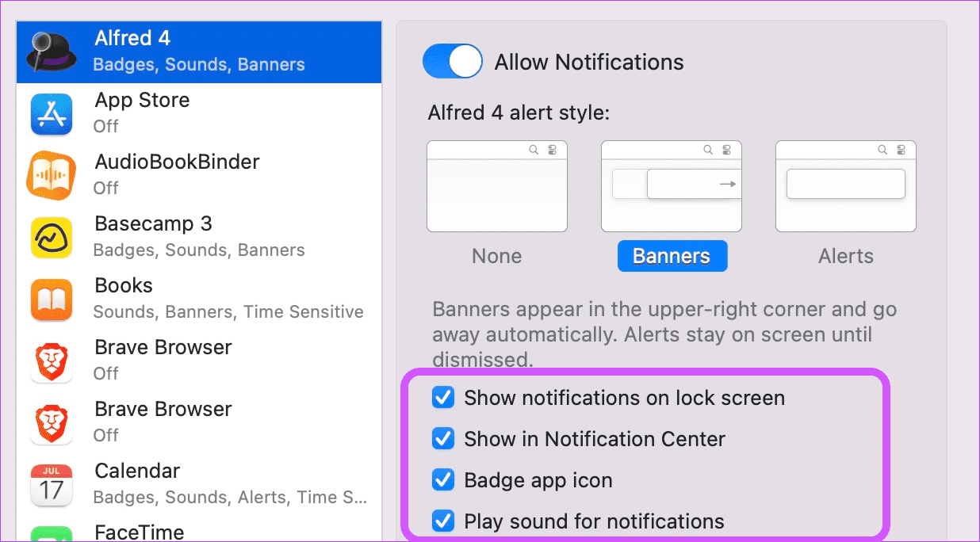Uncheck Show in Notification Center
The width and height of the screenshot is (980, 542).
(443, 438)
